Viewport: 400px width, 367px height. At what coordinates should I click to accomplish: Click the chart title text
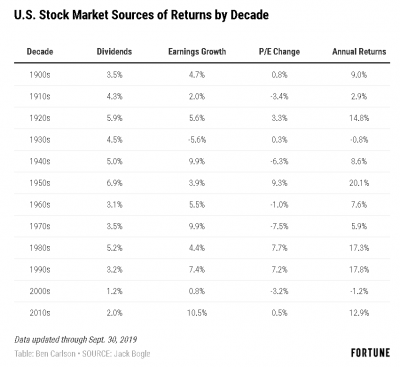[x=141, y=15]
